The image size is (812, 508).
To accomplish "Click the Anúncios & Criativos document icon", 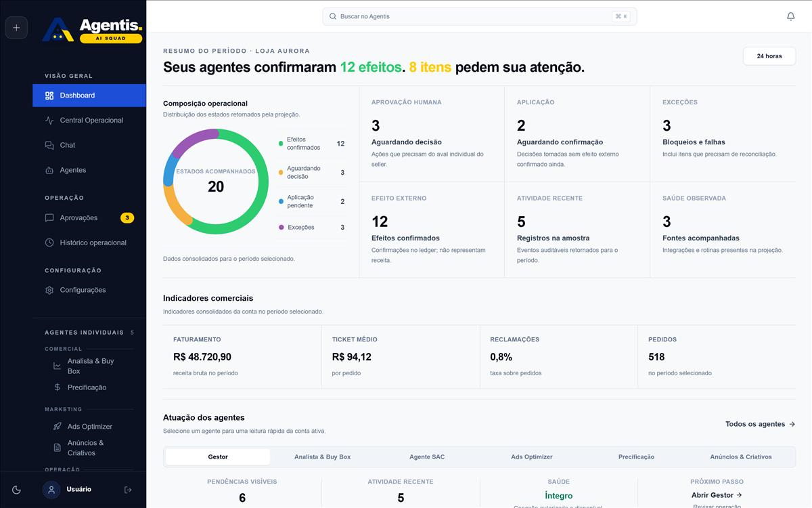I will (58, 448).
